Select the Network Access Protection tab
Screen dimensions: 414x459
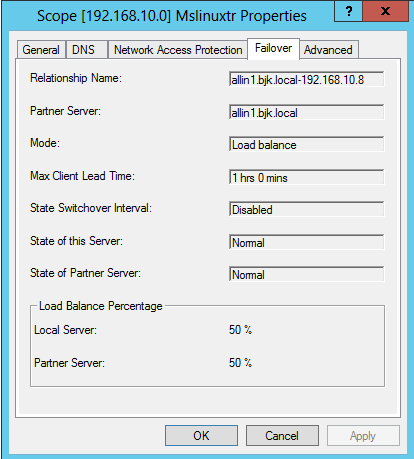(178, 50)
